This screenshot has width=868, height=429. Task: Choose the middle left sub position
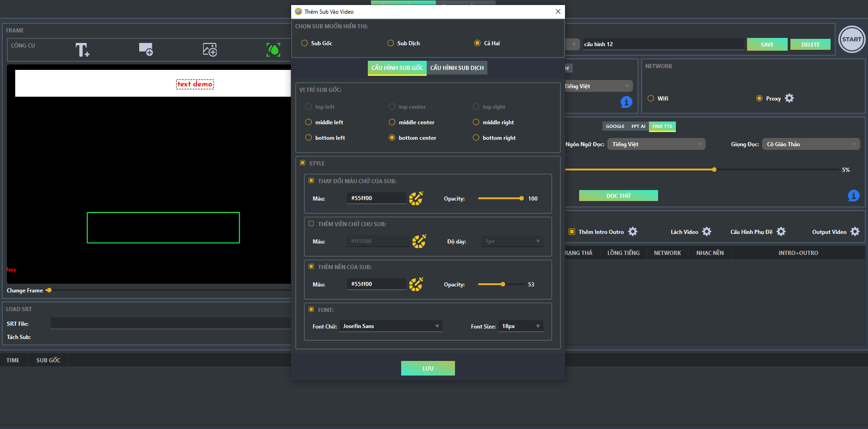click(x=309, y=122)
